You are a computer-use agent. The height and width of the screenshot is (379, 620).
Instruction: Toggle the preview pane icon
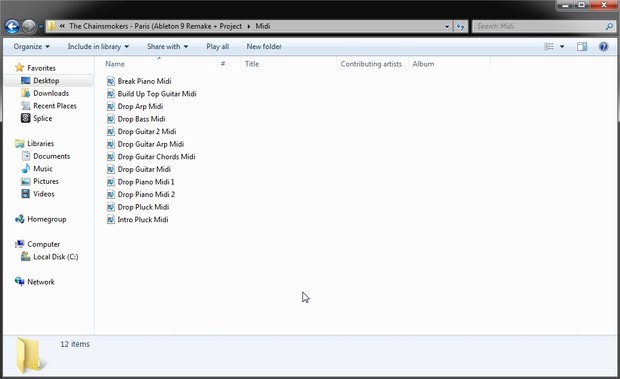point(582,47)
